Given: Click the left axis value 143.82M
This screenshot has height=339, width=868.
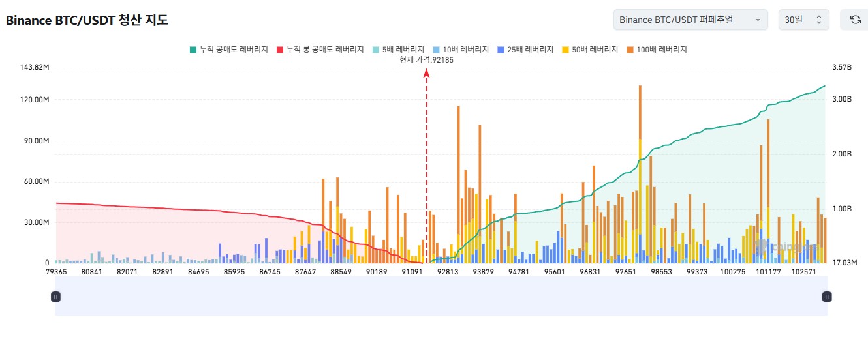Looking at the screenshot, I should [x=35, y=68].
